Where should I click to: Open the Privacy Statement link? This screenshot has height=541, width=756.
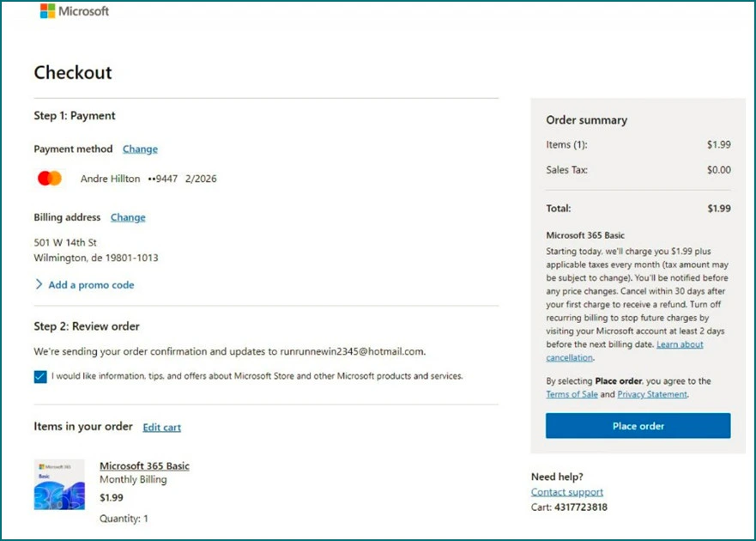(652, 394)
